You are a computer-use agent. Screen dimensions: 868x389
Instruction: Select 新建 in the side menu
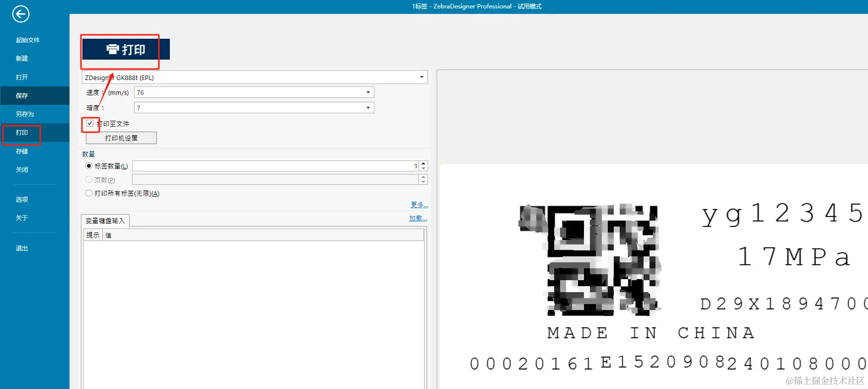pyautogui.click(x=22, y=58)
